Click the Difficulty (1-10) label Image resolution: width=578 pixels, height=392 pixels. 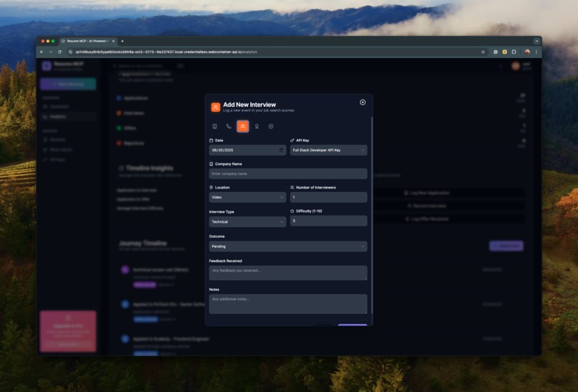click(x=309, y=211)
